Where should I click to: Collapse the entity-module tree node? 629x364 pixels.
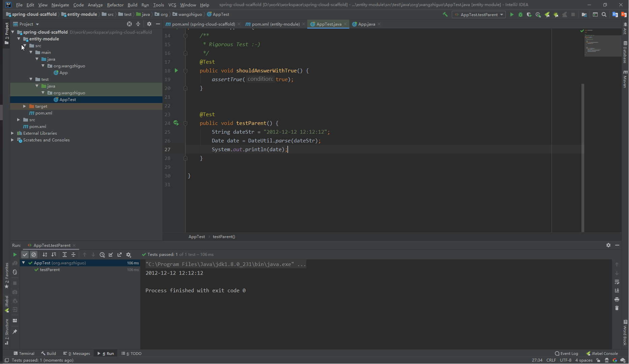19,39
